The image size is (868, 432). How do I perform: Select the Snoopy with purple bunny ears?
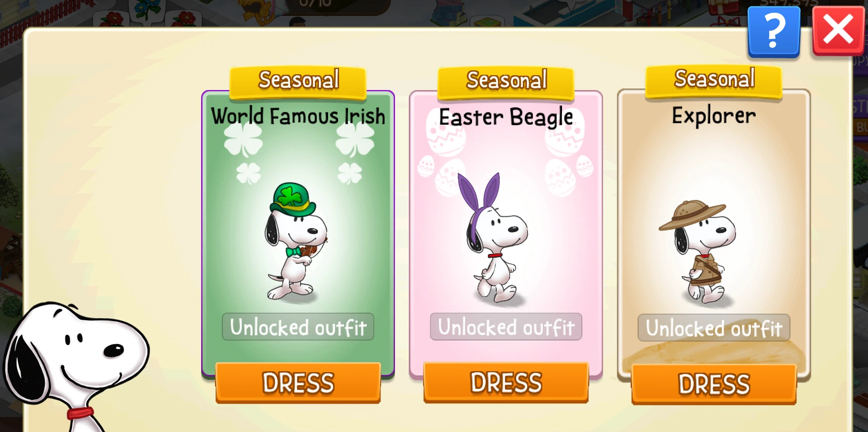tap(496, 239)
